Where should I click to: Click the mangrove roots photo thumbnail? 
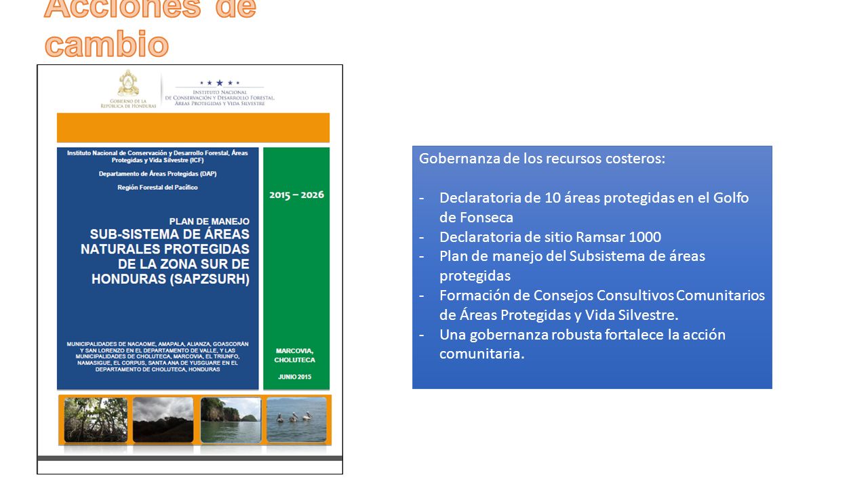[x=96, y=420]
